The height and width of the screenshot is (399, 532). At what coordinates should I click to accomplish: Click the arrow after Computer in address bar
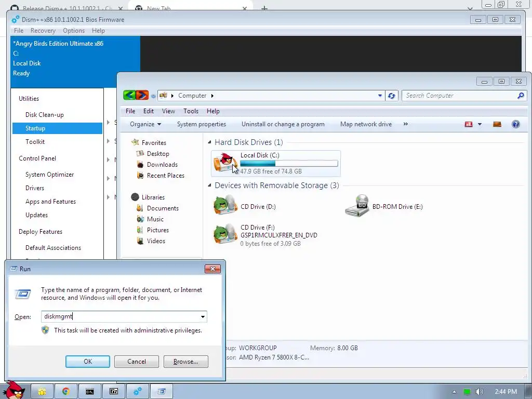[x=212, y=96]
